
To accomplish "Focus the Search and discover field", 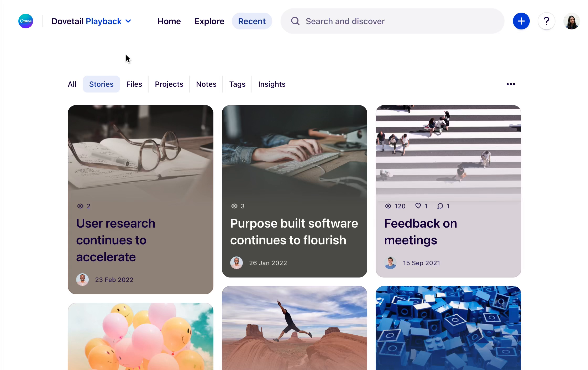I will (392, 21).
